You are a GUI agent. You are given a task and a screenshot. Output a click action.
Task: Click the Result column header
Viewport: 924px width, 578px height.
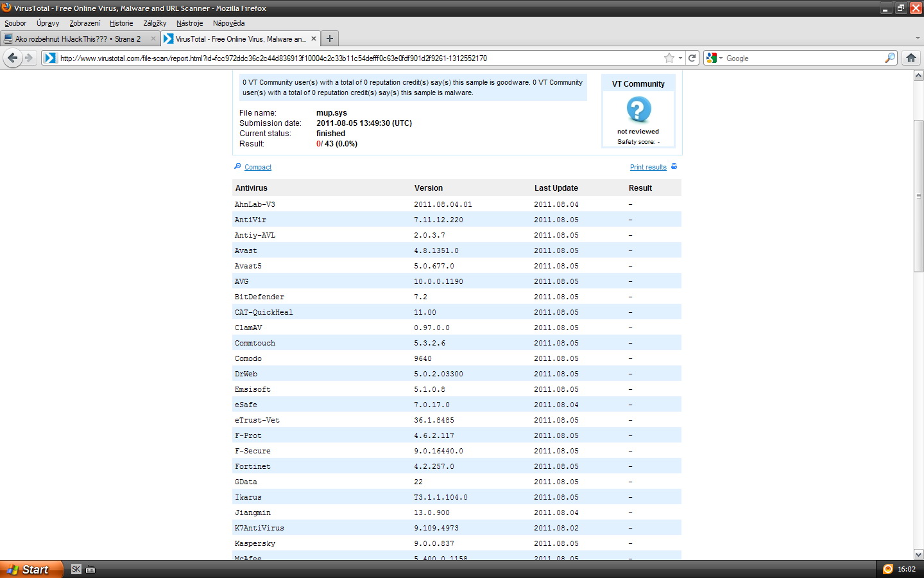pos(640,188)
